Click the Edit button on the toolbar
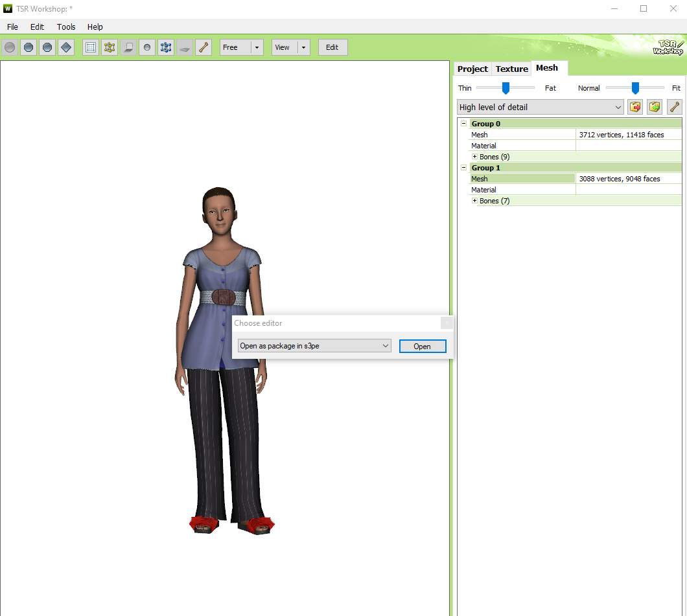This screenshot has width=687, height=616. point(332,47)
